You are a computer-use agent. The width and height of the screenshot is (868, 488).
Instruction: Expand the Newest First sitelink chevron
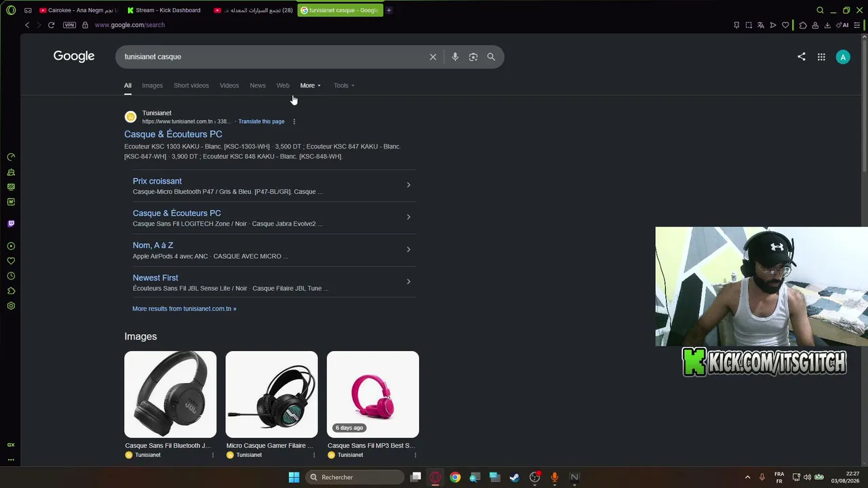[x=408, y=282]
